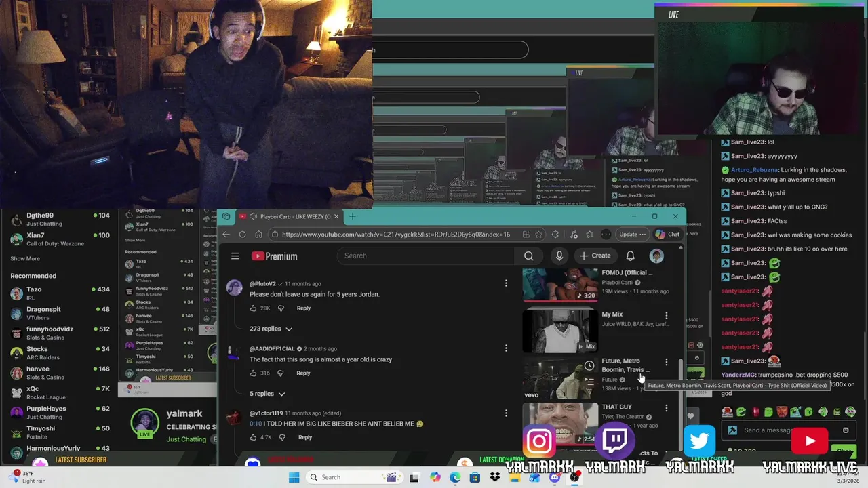Launch Copilot from taskbar
The height and width of the screenshot is (488, 868).
point(435,477)
